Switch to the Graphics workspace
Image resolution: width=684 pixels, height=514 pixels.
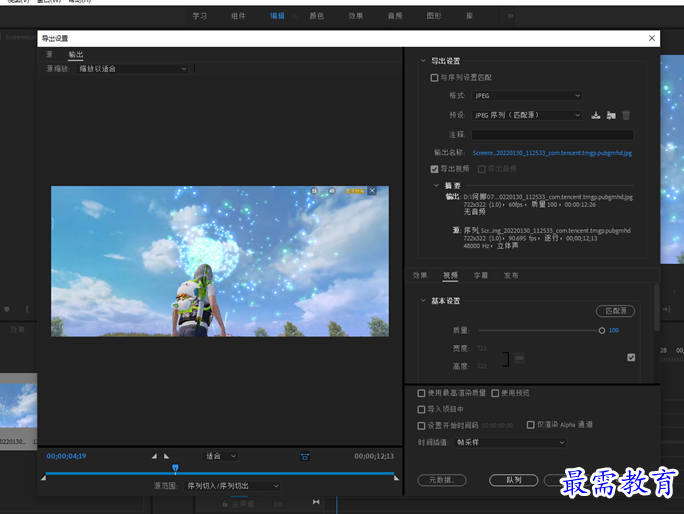434,16
